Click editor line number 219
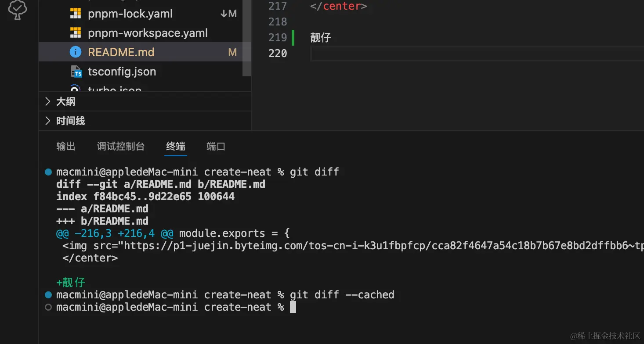The image size is (644, 344). (x=278, y=38)
